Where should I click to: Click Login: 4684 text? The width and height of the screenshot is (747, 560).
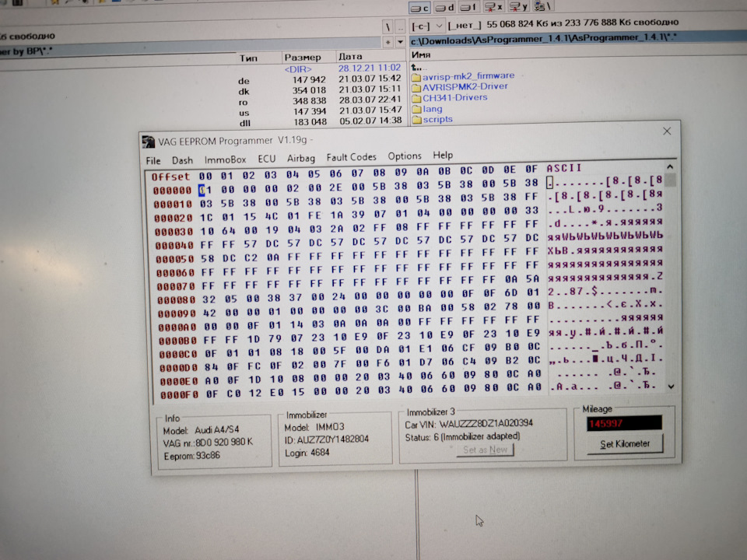307,453
